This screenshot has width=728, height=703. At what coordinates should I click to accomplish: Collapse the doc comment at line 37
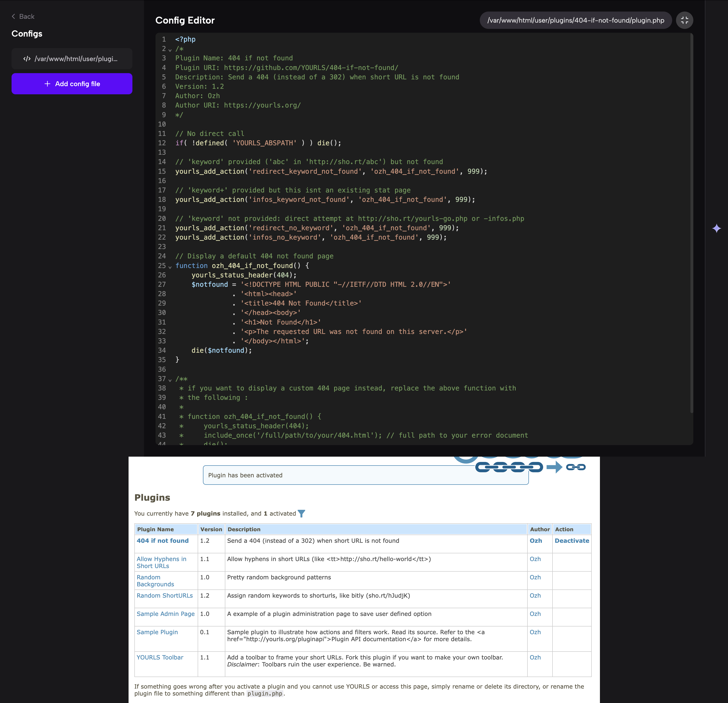[170, 380]
